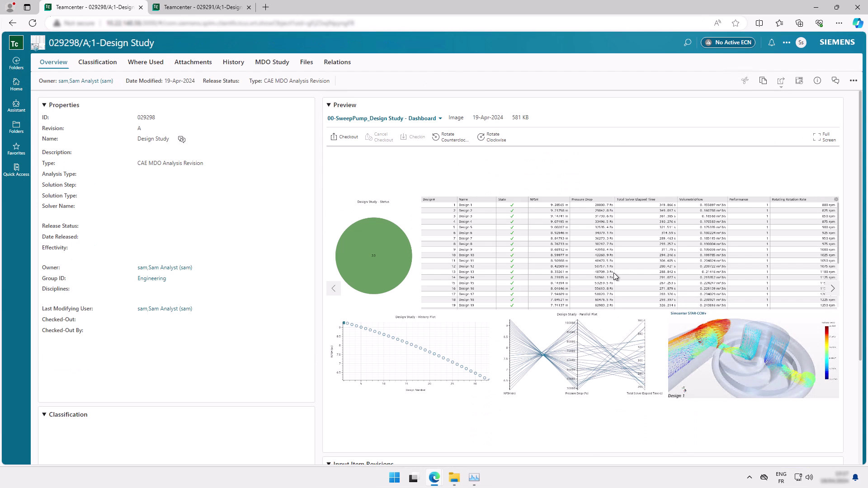
Task: Click the small icon beside Design Study name
Action: 182,139
